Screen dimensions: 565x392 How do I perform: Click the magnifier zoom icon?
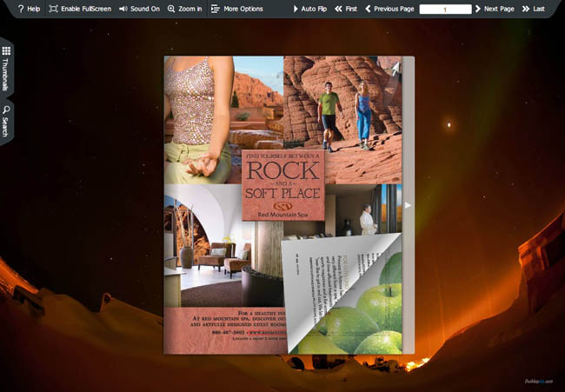[x=171, y=9]
